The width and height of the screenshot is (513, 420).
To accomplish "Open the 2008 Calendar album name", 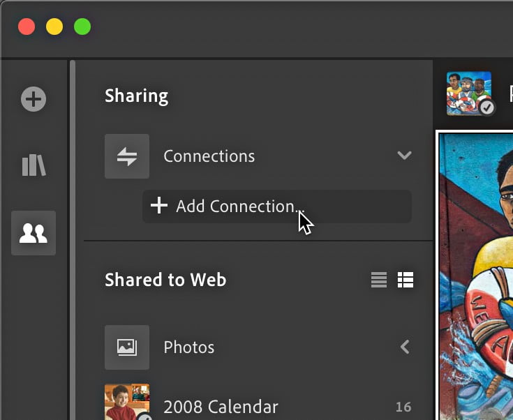I will (x=221, y=407).
